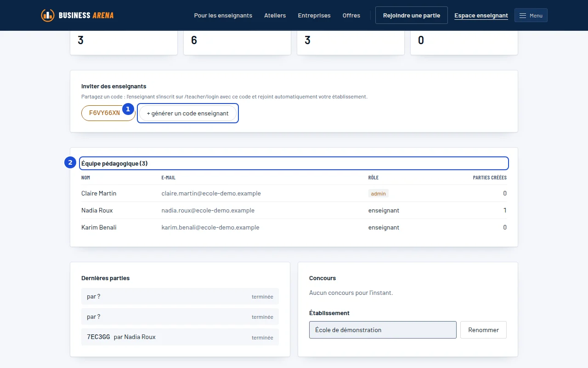Click the invite code sharing instructions text
Image resolution: width=588 pixels, height=368 pixels.
[224, 97]
